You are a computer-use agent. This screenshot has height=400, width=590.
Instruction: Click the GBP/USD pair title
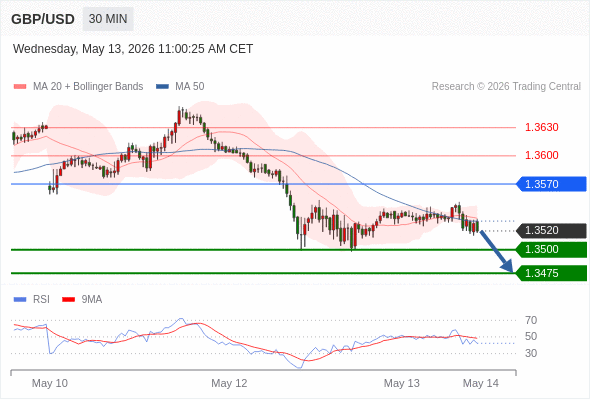pyautogui.click(x=43, y=19)
